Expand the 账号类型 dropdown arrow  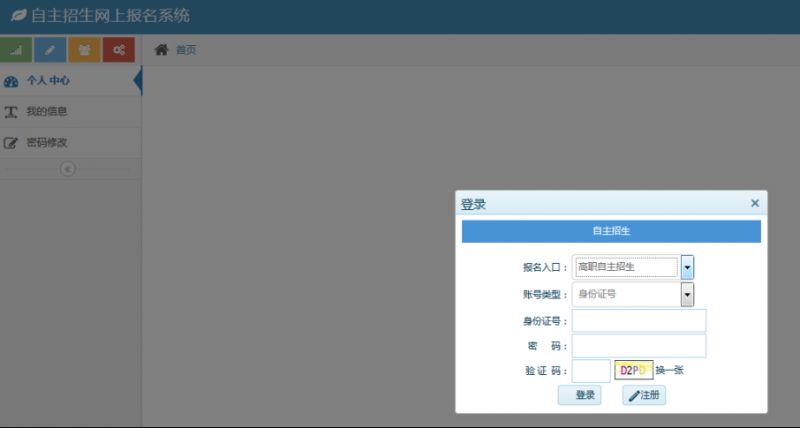coord(687,294)
